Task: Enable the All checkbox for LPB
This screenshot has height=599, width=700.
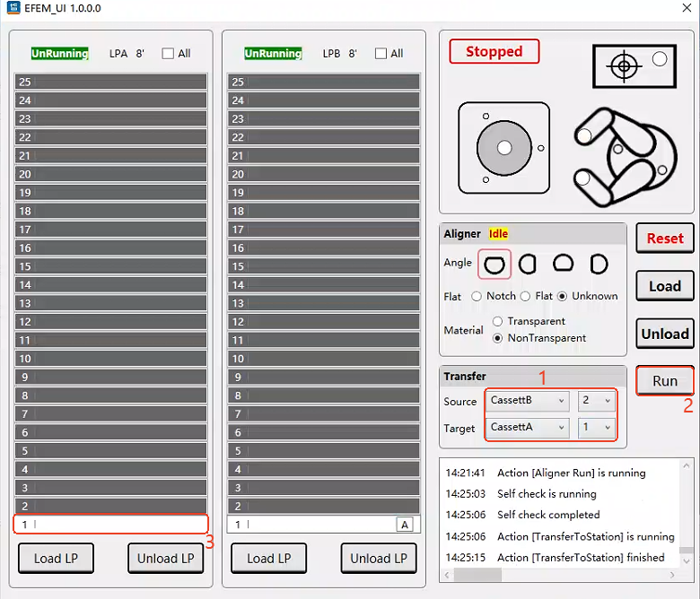Action: 381,54
